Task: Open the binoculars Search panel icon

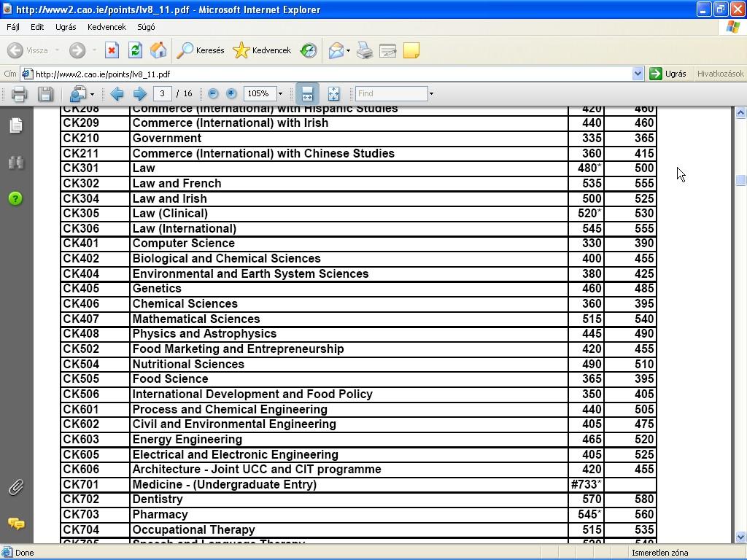Action: coord(16,163)
